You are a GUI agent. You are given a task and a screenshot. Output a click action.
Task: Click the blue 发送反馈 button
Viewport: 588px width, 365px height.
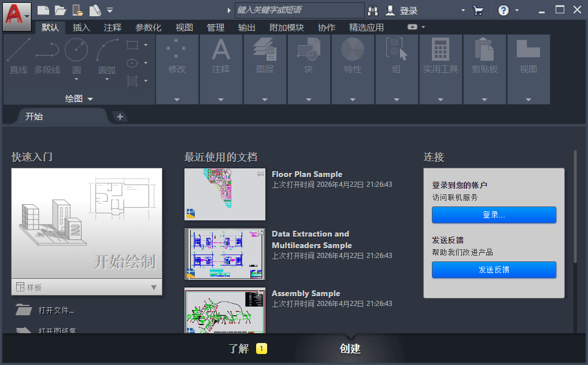click(x=494, y=270)
